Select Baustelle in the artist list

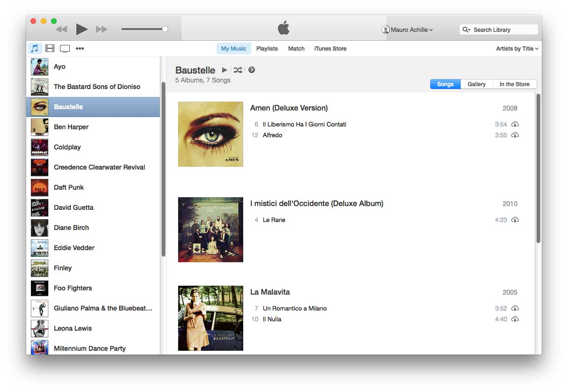(x=93, y=107)
